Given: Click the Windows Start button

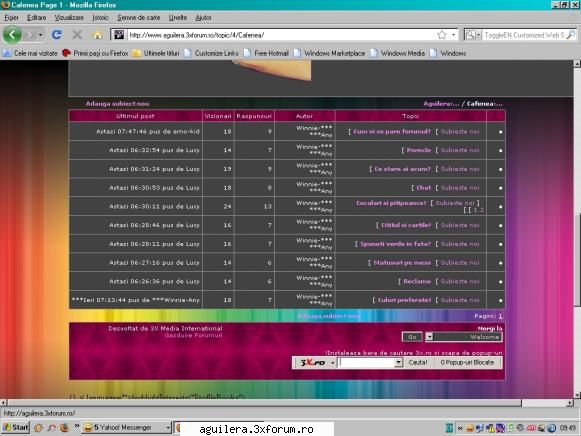Looking at the screenshot, I should [15, 428].
